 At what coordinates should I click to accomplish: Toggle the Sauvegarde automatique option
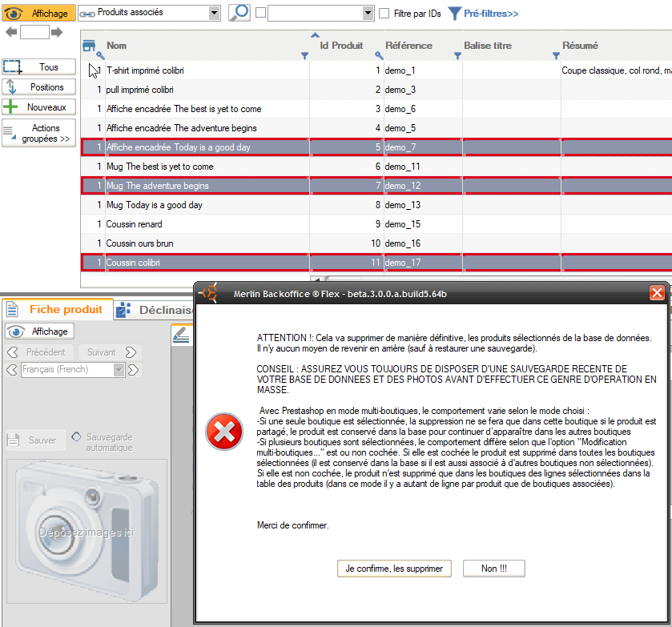(x=76, y=437)
